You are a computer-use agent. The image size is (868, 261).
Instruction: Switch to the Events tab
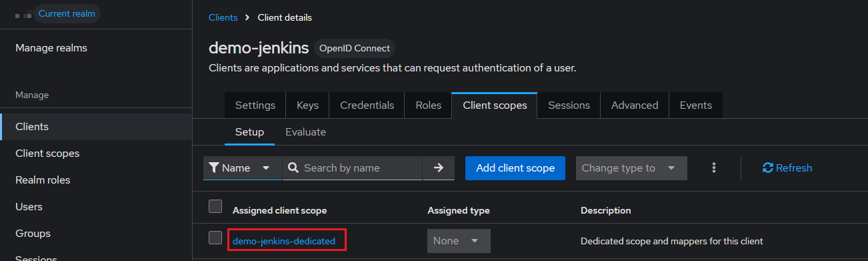pyautogui.click(x=695, y=105)
